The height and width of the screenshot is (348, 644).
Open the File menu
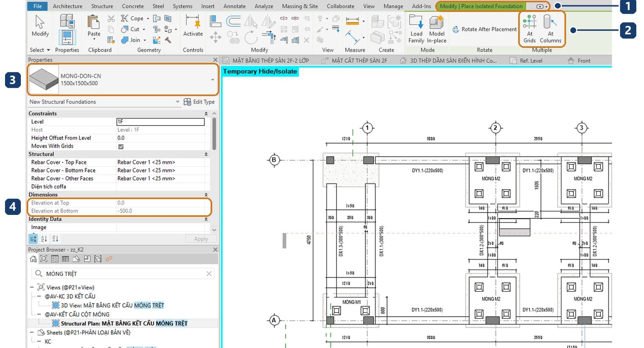coord(38,6)
